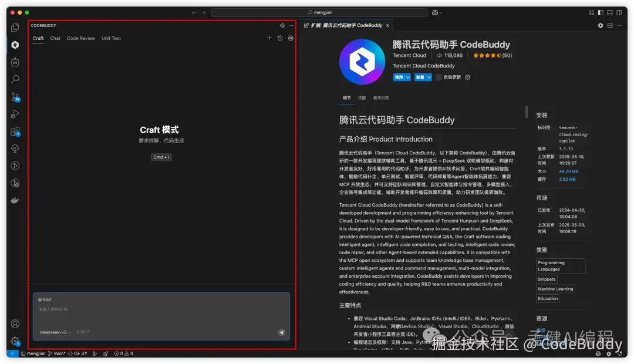The height and width of the screenshot is (364, 634).
Task: Switch to the Chat tab in CodeBuddy
Action: [x=55, y=38]
